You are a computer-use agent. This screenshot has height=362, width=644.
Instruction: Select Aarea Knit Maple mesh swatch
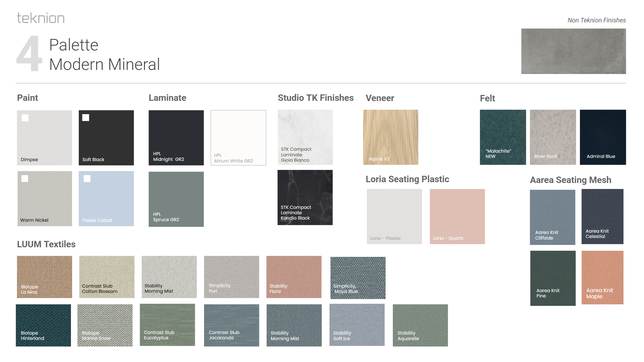point(602,277)
